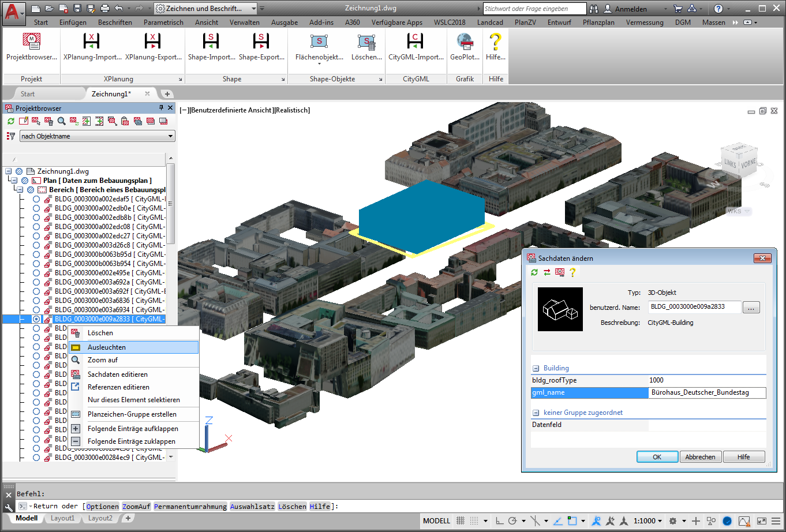Collapse the Building section in Sachdaten dialog
Image resolution: width=786 pixels, height=532 pixels.
coord(536,368)
